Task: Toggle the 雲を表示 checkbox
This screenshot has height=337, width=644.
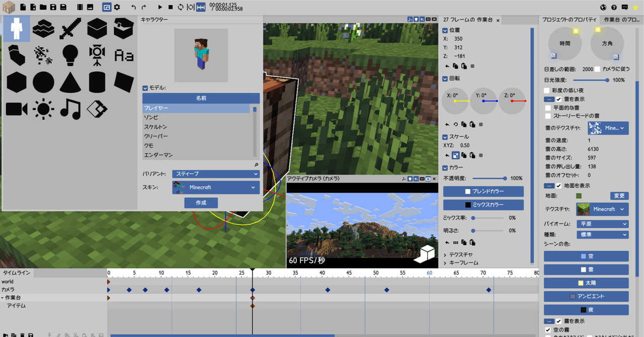Action: pos(559,99)
